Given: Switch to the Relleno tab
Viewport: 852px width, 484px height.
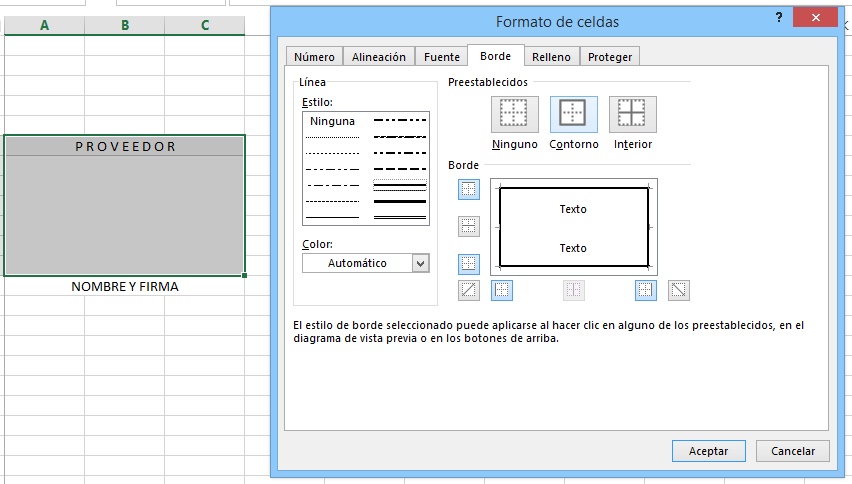Looking at the screenshot, I should pos(551,57).
